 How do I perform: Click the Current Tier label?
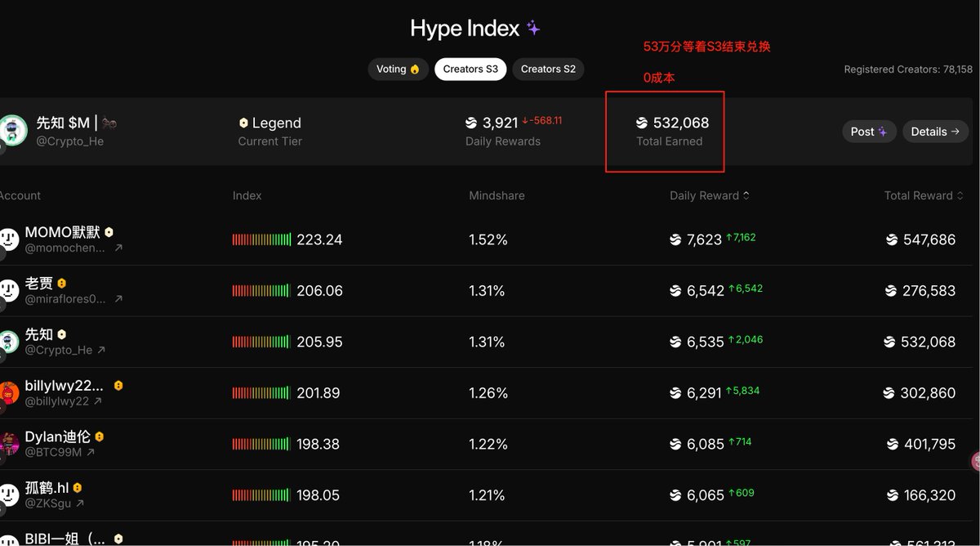click(x=270, y=141)
